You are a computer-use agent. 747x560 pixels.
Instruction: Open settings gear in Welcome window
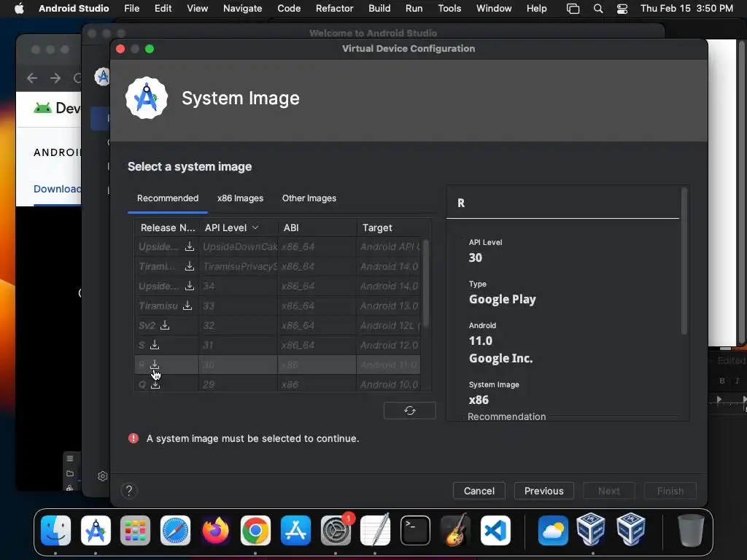(x=102, y=475)
